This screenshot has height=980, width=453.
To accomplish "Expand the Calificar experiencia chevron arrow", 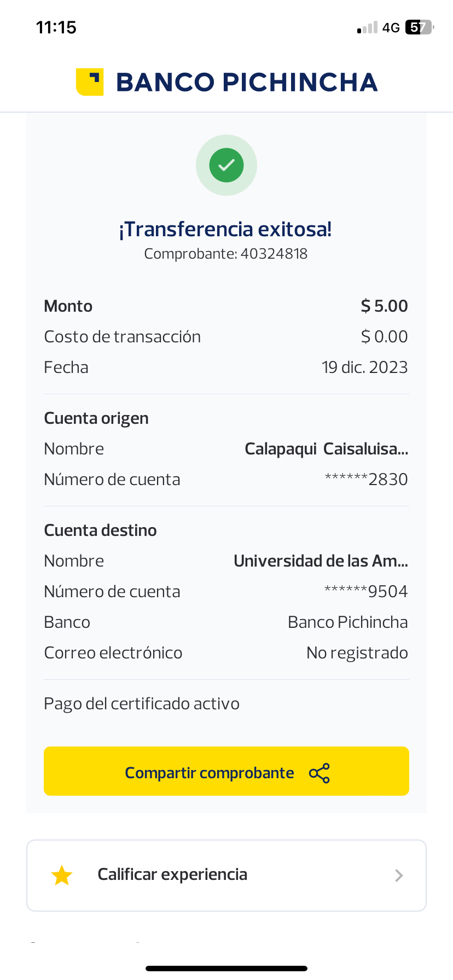I will (x=399, y=876).
